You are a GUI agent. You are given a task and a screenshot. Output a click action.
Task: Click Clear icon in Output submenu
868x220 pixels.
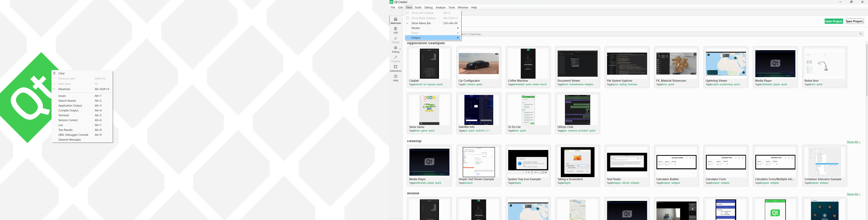[55, 73]
